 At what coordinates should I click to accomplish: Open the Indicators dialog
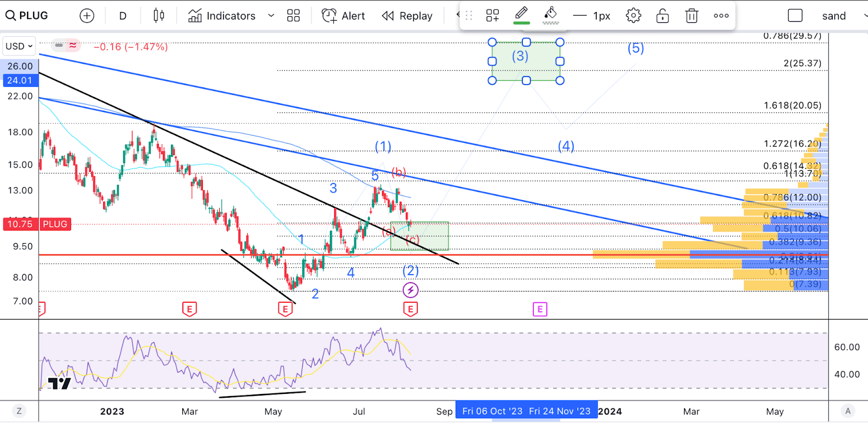pyautogui.click(x=222, y=16)
